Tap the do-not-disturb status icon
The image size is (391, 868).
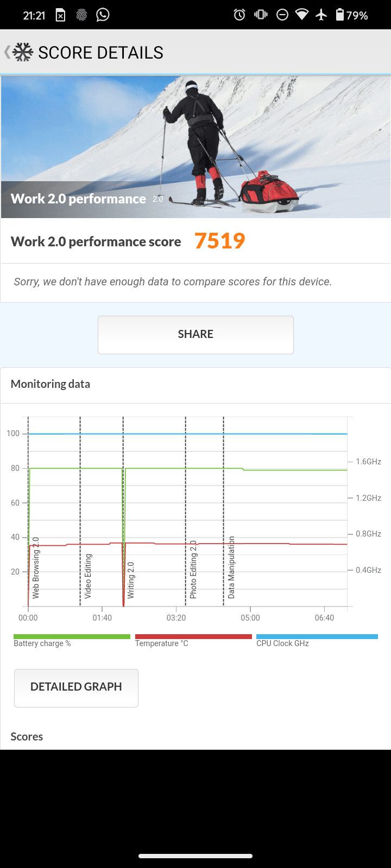coord(282,15)
